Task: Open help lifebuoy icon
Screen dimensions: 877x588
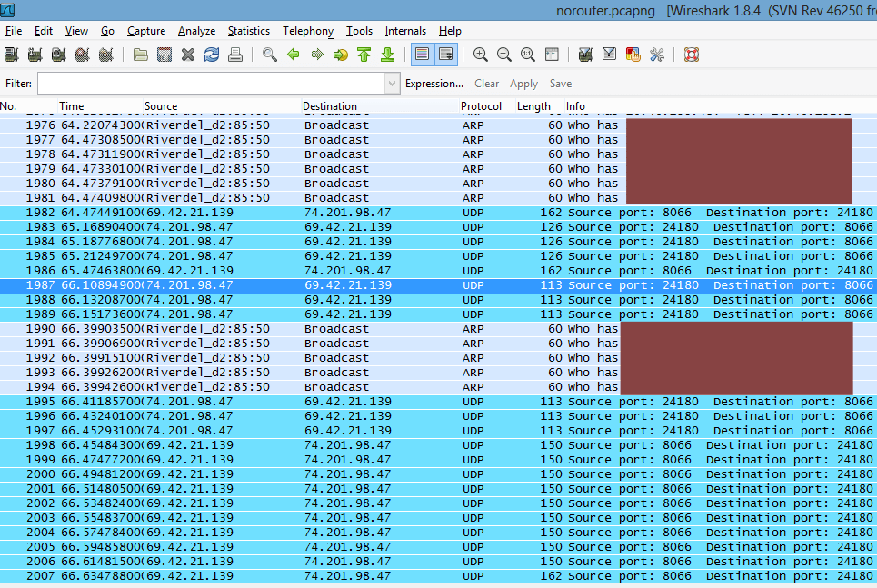Action: pos(692,55)
